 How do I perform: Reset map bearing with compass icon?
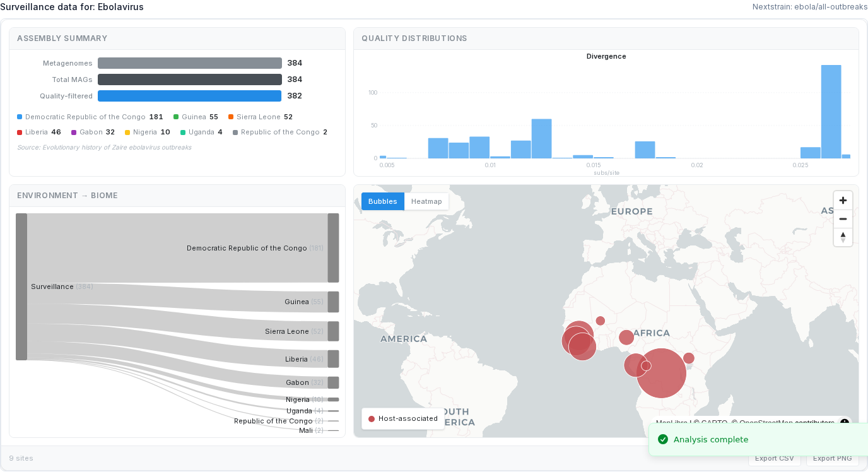tap(843, 237)
